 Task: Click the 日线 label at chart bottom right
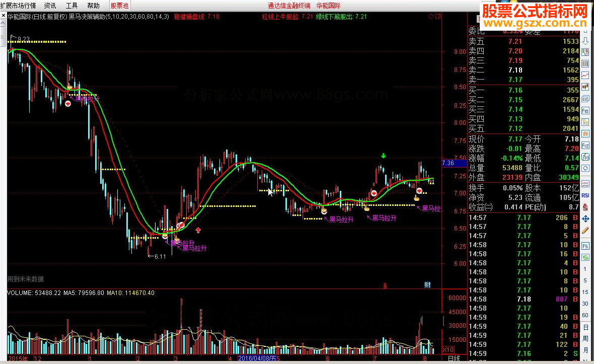454,358
